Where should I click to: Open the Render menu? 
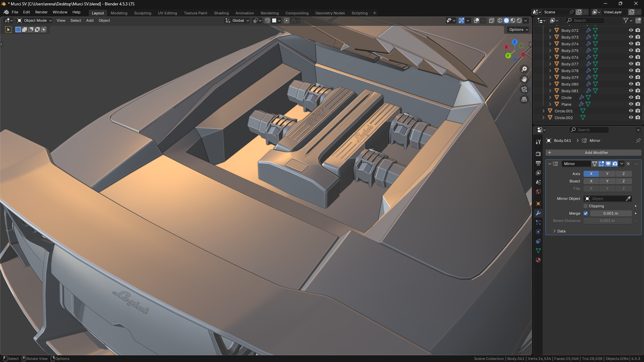(x=41, y=12)
